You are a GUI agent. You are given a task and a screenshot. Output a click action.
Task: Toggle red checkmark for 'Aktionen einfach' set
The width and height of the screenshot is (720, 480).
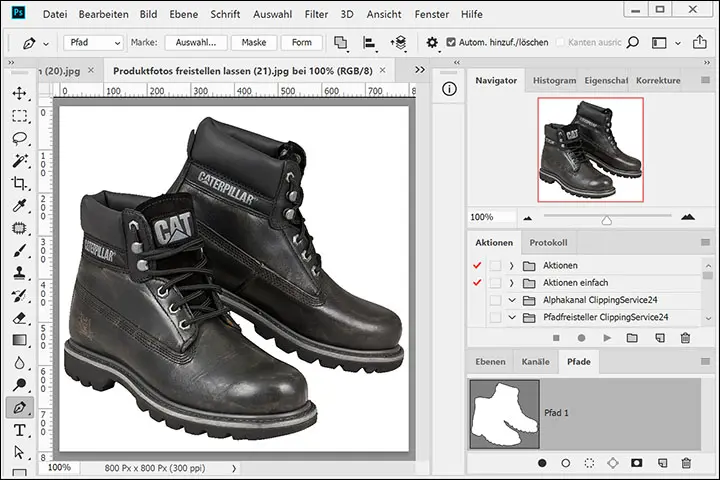pyautogui.click(x=475, y=283)
